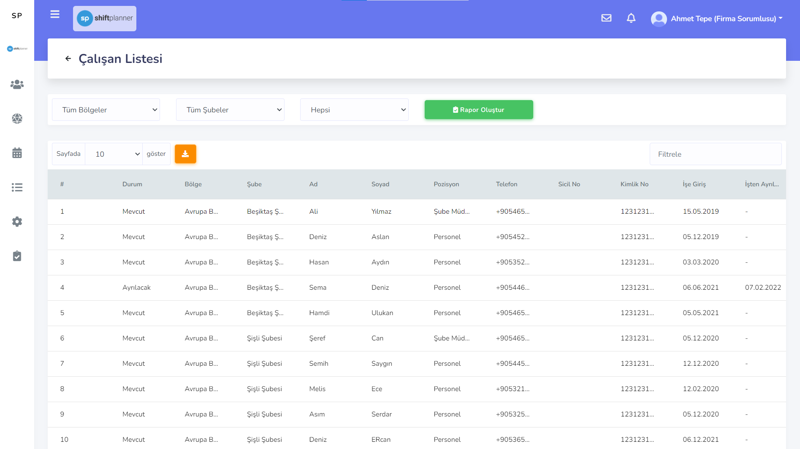Image resolution: width=800 pixels, height=449 pixels.
Task: Open Ahmet Tepe user account menu
Action: (716, 19)
